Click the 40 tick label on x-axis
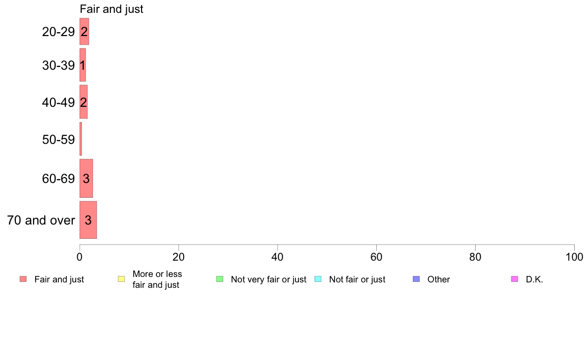 [x=278, y=257]
